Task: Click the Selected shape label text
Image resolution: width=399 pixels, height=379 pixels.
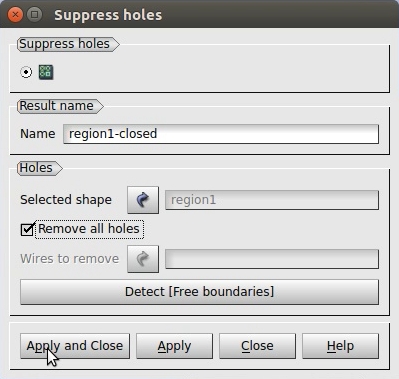Action: point(66,200)
